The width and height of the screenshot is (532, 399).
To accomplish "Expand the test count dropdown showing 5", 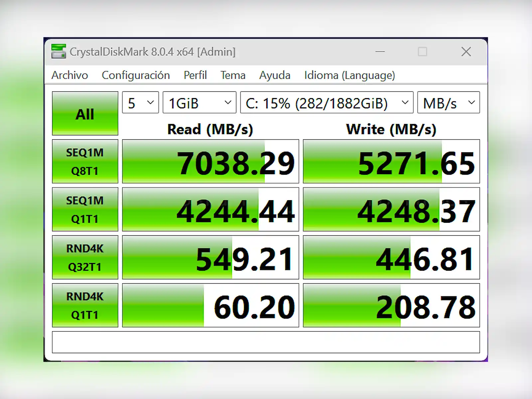I will pyautogui.click(x=140, y=103).
